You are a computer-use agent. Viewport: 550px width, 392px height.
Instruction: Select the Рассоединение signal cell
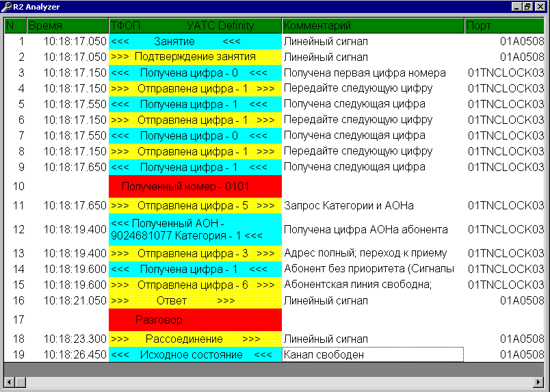click(x=196, y=339)
